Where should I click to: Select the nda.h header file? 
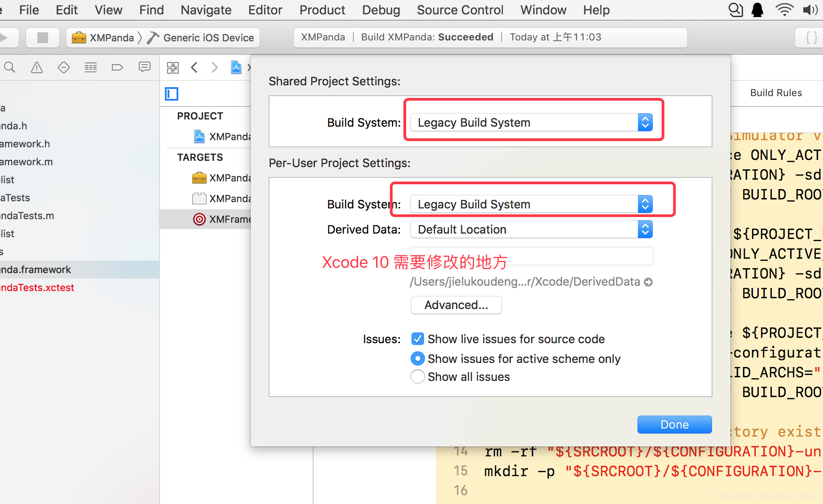13,126
